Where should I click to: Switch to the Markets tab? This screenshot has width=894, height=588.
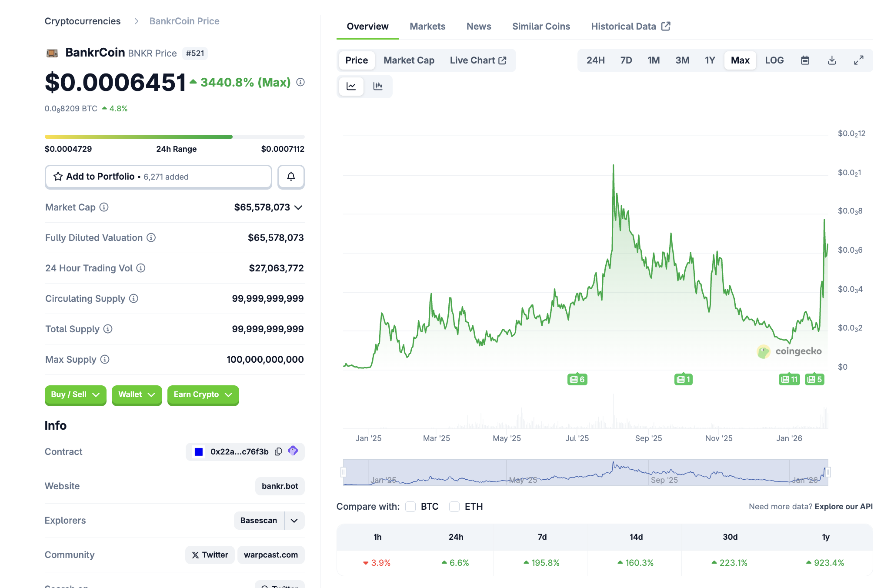pyautogui.click(x=427, y=26)
